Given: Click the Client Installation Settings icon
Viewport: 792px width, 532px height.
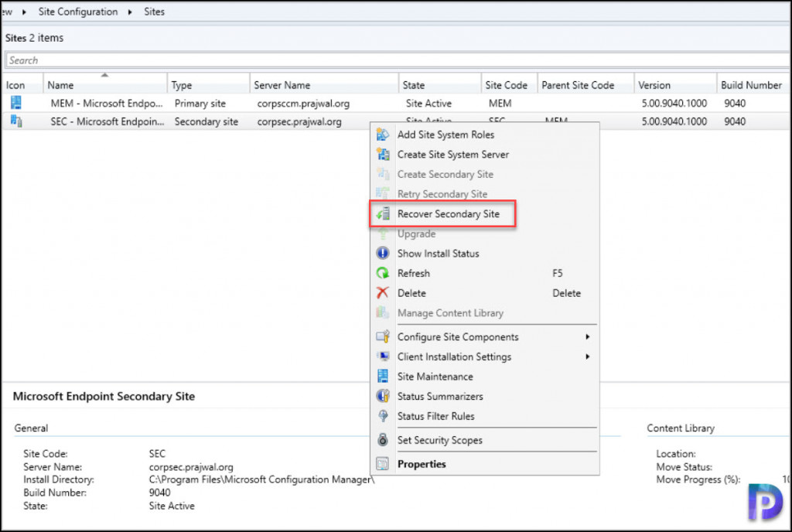Looking at the screenshot, I should pyautogui.click(x=382, y=356).
